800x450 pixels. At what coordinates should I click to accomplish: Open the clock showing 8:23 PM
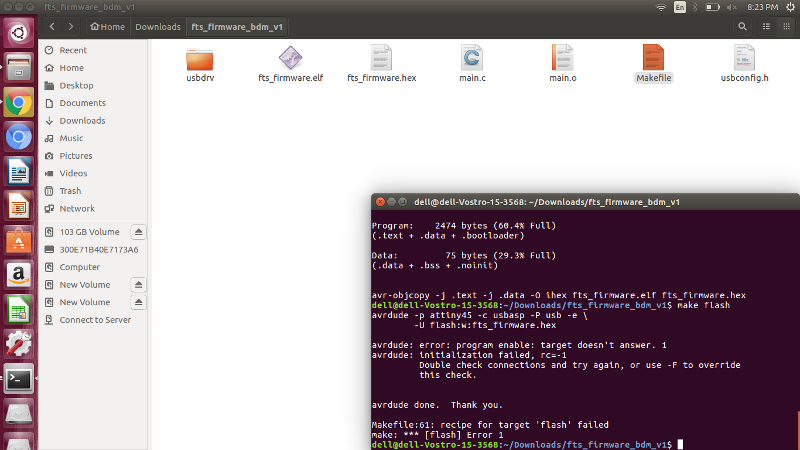coord(762,7)
